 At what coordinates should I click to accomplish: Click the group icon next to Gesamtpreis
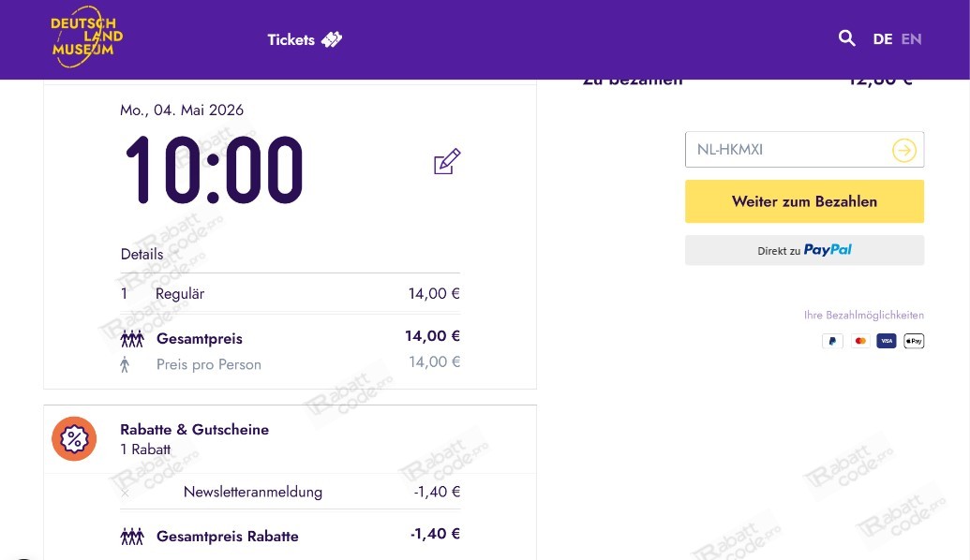[131, 339]
